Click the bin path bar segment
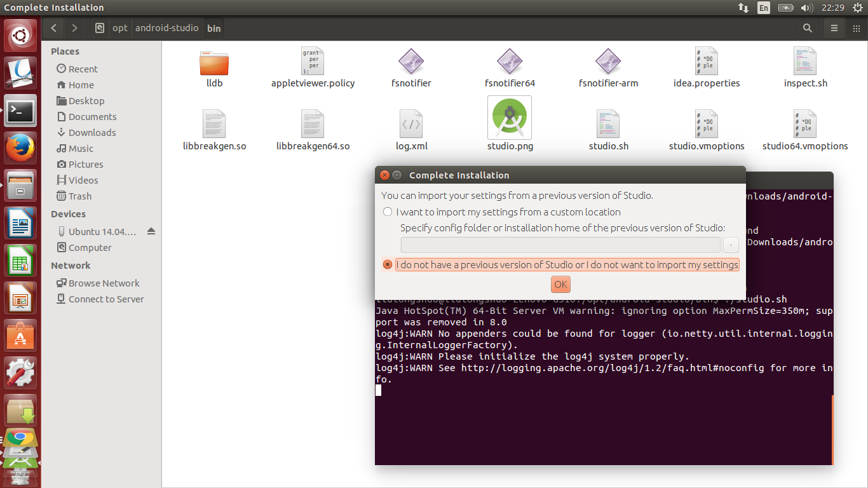The width and height of the screenshot is (868, 488). point(214,28)
